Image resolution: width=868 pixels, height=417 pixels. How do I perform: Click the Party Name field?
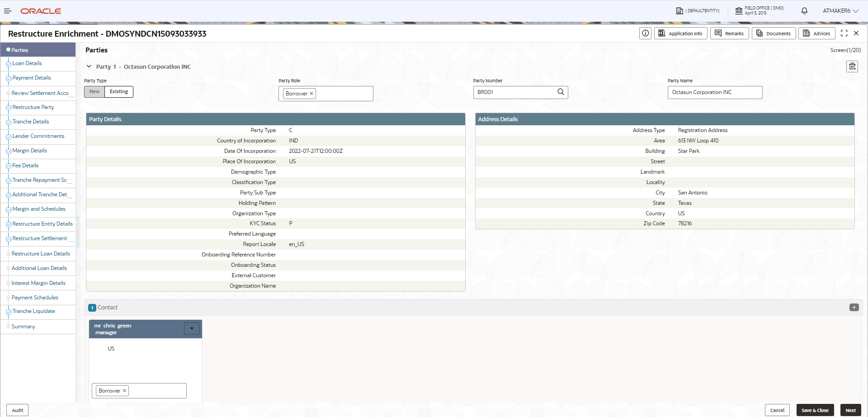[x=715, y=92]
